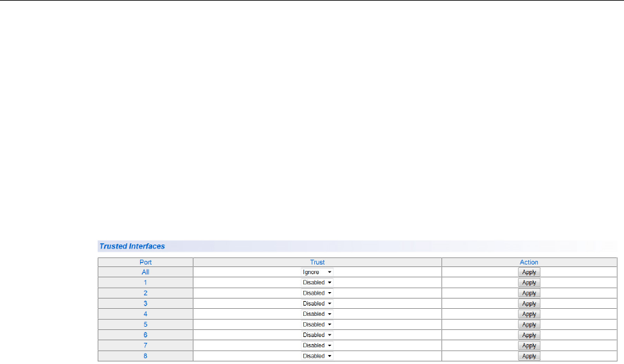624x364 pixels.
Task: Apply the Trust setting for port 2
Action: pyautogui.click(x=529, y=293)
